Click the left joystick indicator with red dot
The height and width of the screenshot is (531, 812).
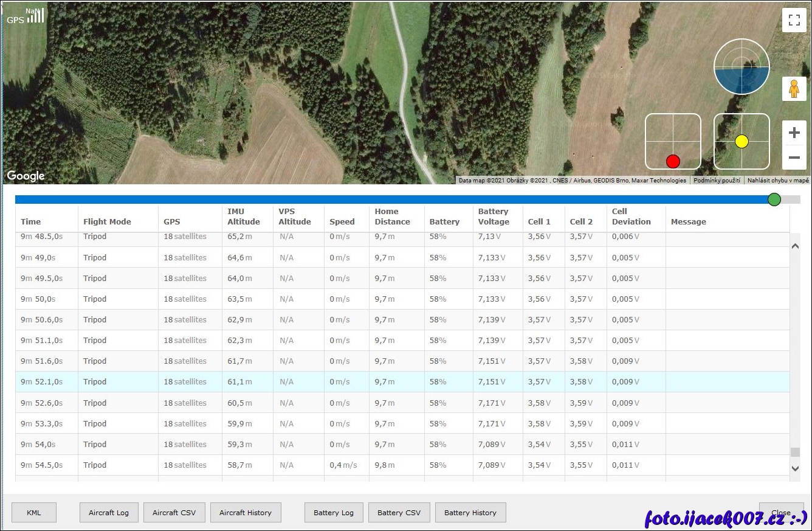673,142
